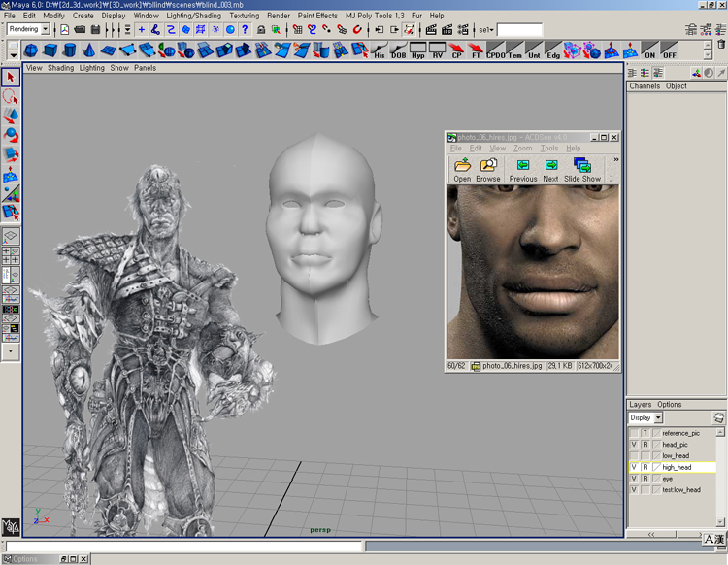Open the Lighting/Shading menu
728x565 pixels.
[193, 16]
